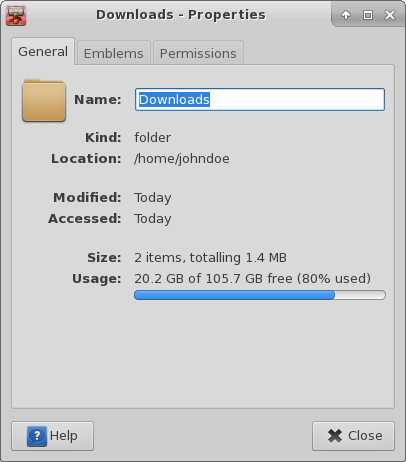Image resolution: width=406 pixels, height=462 pixels.
Task: Close the window with the title bar X
Action: 390,15
